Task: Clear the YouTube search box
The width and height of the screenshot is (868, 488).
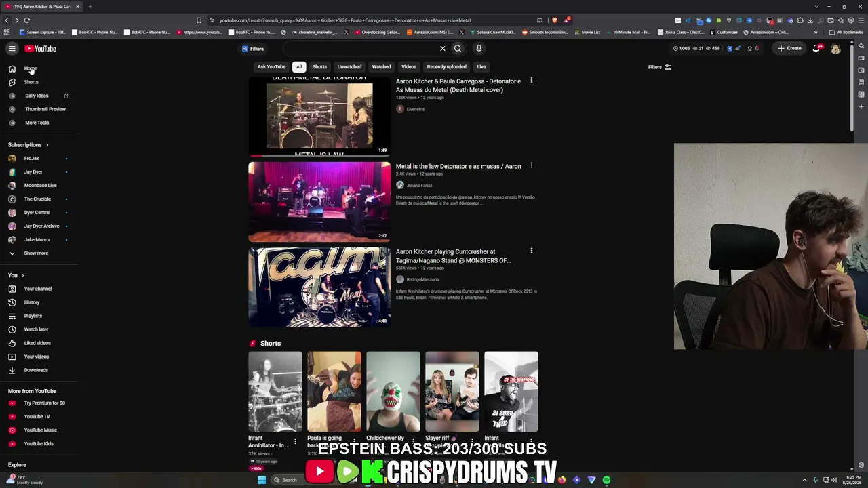Action: 443,49
